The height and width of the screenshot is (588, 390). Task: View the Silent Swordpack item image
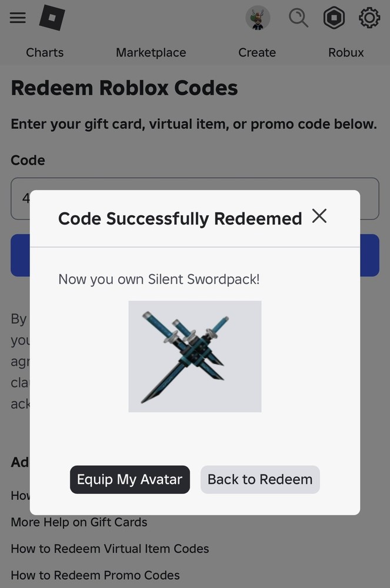click(195, 356)
